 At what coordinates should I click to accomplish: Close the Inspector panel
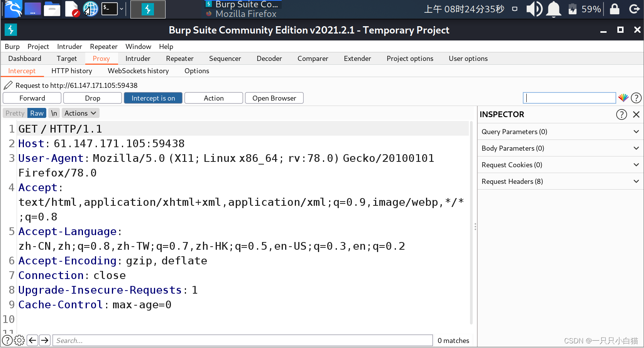click(636, 114)
